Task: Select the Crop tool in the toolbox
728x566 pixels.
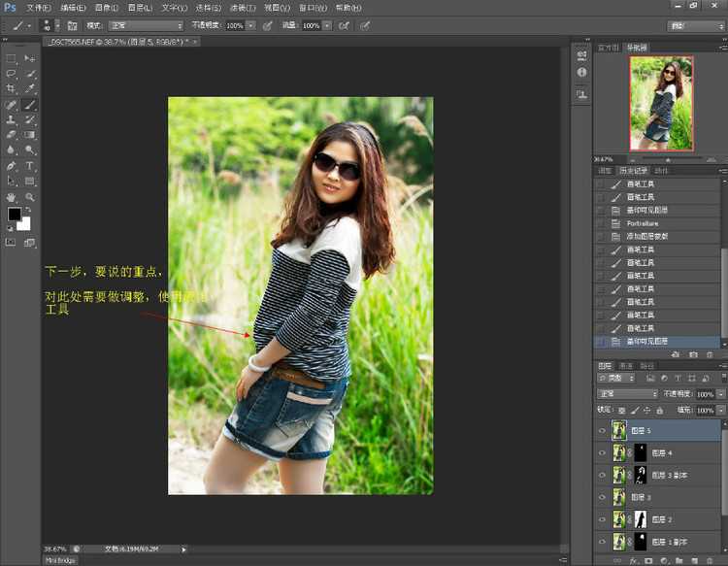Action: tap(11, 88)
